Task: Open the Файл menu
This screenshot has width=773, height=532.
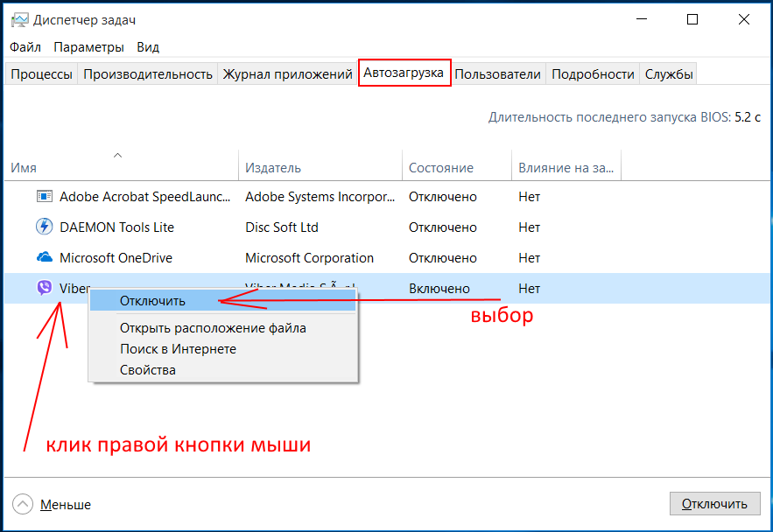Action: pos(25,47)
